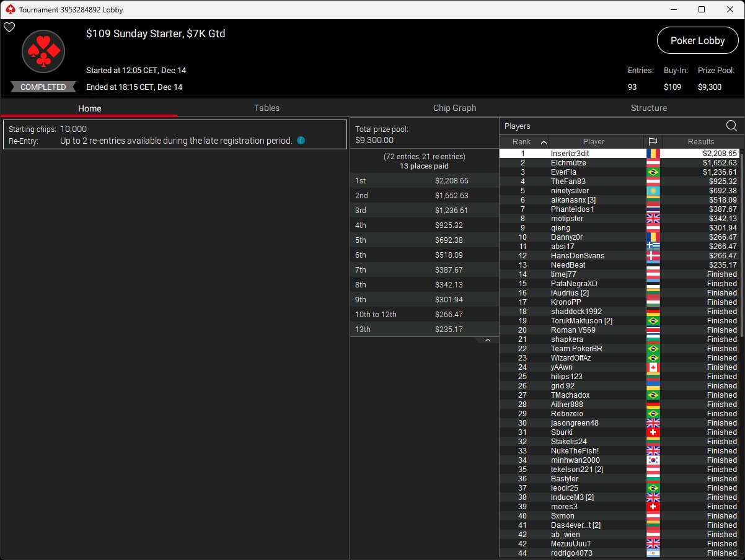This screenshot has width=745, height=560.
Task: Click the re-entry info icon
Action: [301, 141]
